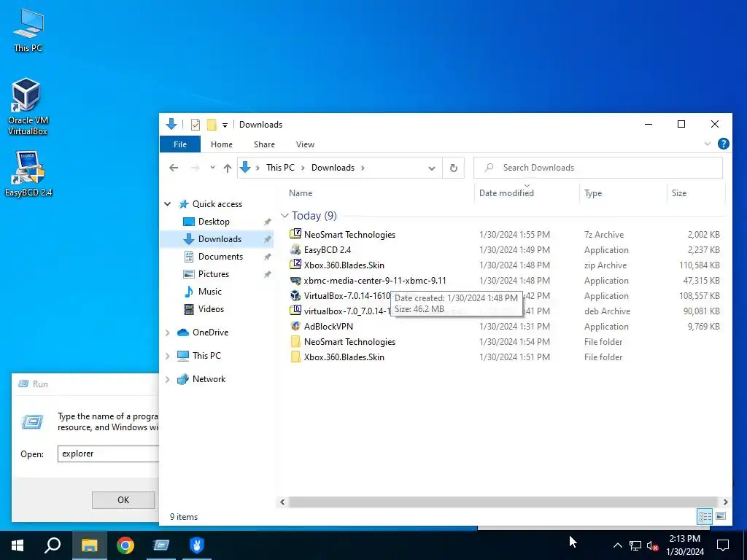Select Music in the navigation pane

coord(209,292)
